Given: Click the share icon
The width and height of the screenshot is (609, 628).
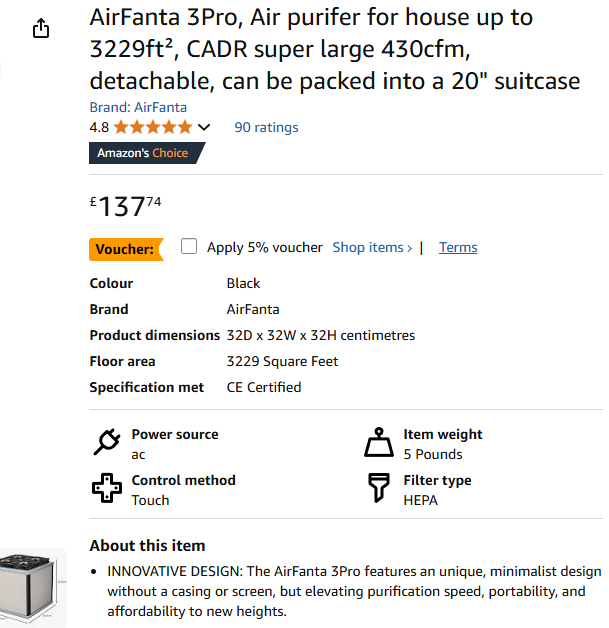Looking at the screenshot, I should point(41,29).
